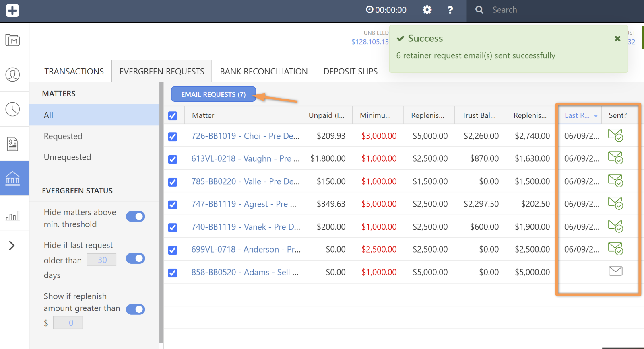Switch to the Transactions tab
The width and height of the screenshot is (644, 349).
click(74, 72)
